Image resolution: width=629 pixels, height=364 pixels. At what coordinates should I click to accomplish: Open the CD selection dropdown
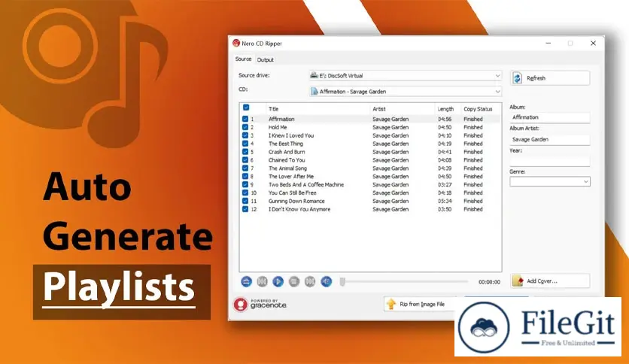click(x=405, y=92)
